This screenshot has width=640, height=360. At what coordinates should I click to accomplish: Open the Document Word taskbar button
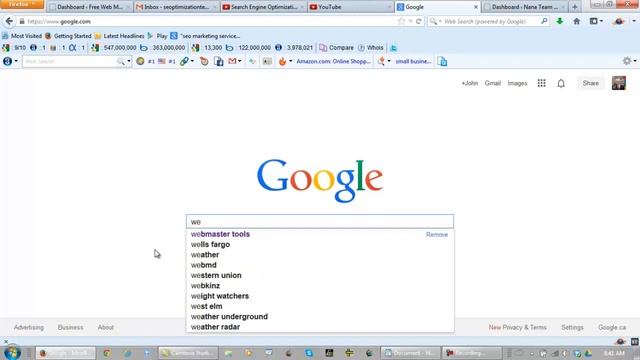pos(410,353)
